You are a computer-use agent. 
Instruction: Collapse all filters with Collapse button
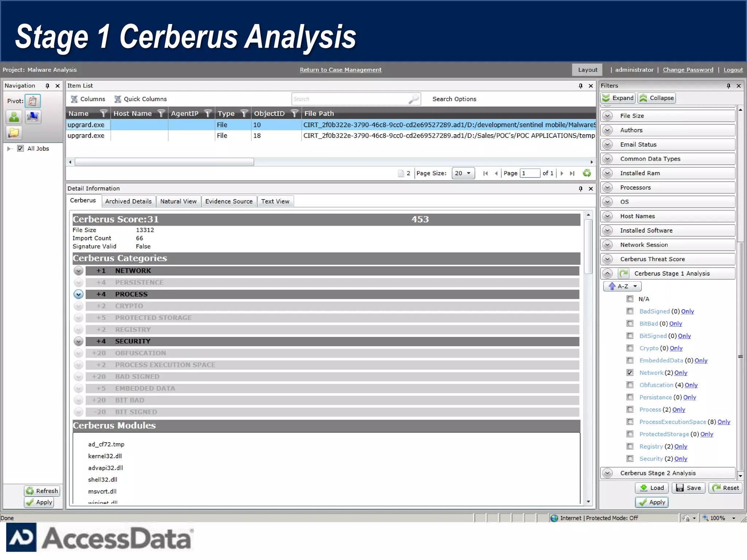click(657, 98)
